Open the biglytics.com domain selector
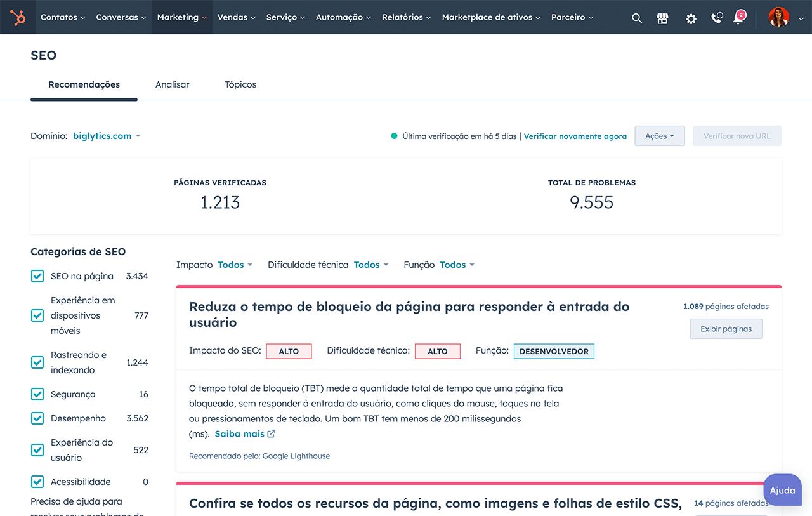812x516 pixels. click(x=102, y=136)
